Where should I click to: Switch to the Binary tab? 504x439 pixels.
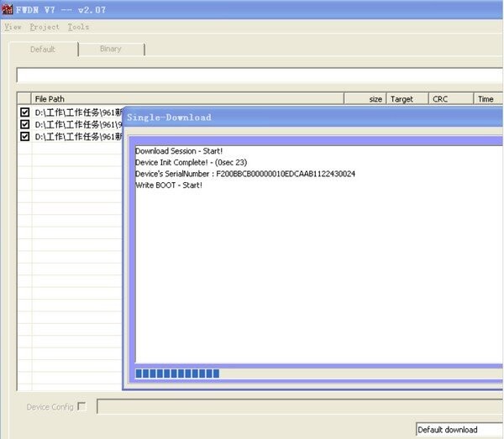coord(111,49)
